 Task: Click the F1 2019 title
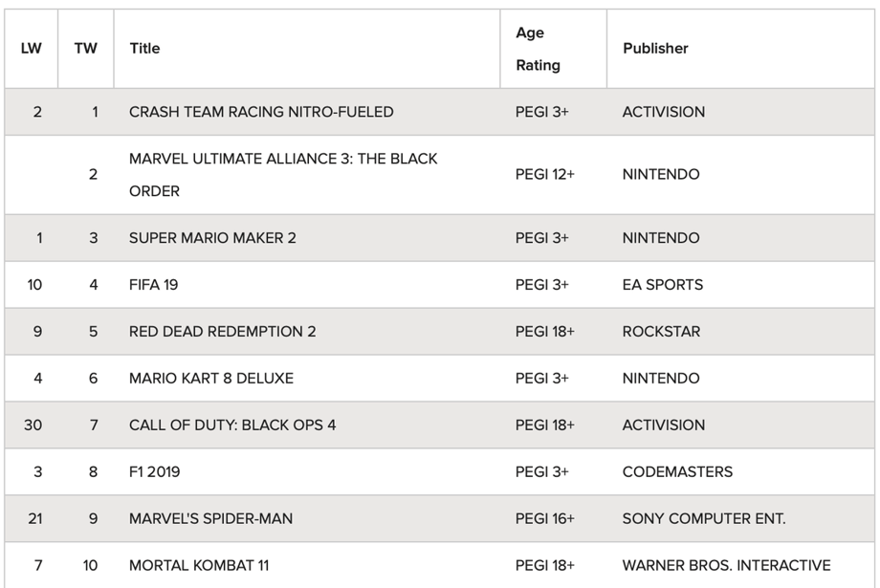click(x=155, y=472)
